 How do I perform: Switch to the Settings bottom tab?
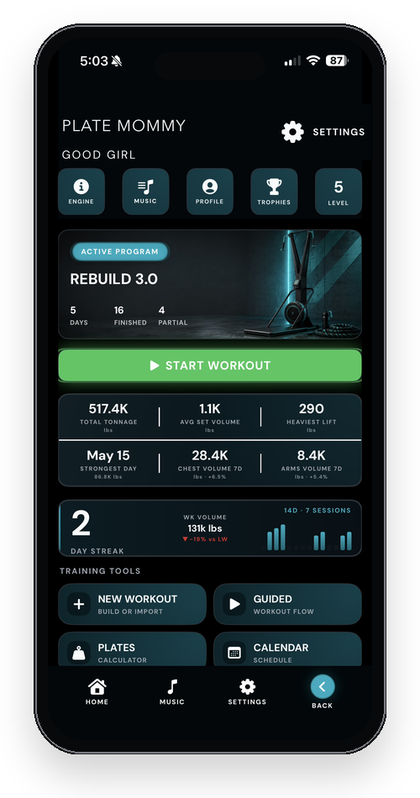[247, 692]
